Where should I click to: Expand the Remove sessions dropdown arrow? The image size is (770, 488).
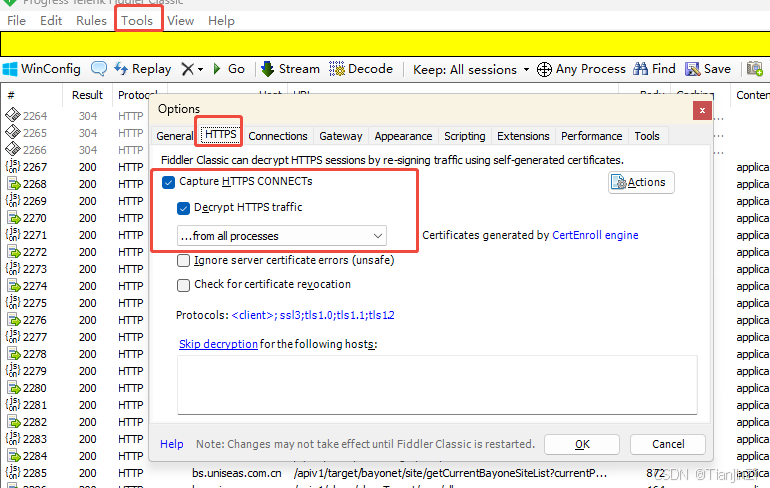click(200, 70)
